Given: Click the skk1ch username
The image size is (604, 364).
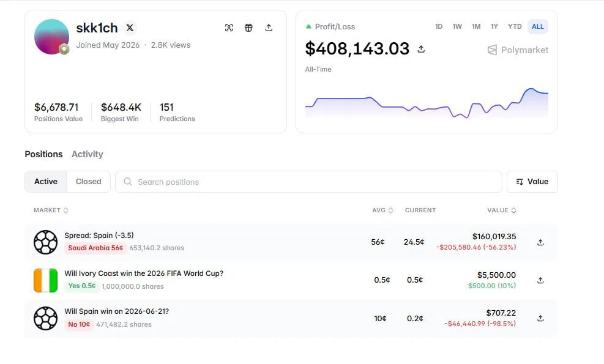Looking at the screenshot, I should 97,28.
